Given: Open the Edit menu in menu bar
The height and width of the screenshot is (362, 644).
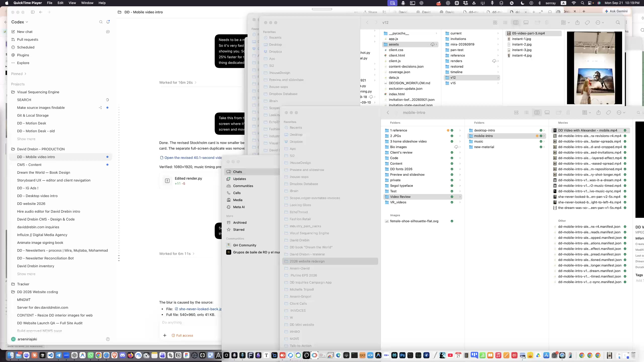Looking at the screenshot, I should (60, 3).
